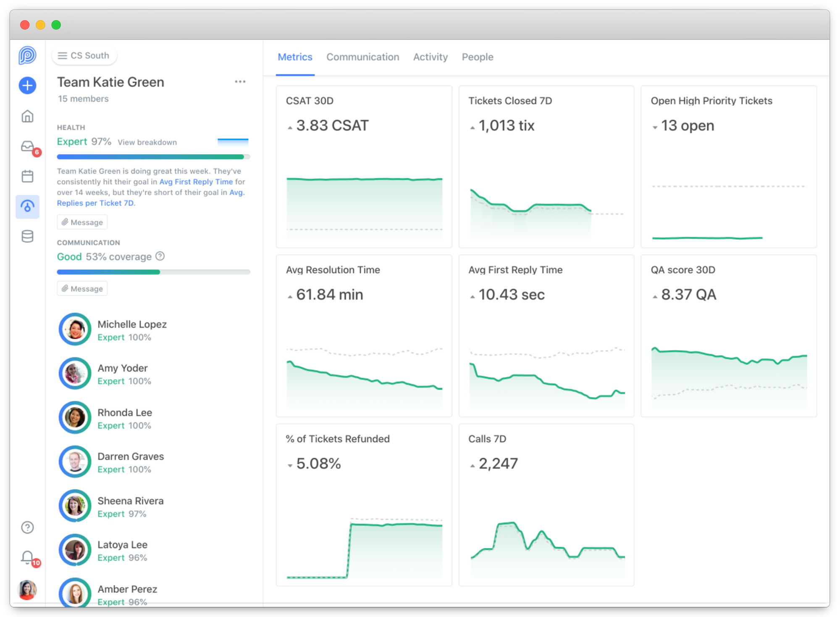The width and height of the screenshot is (840, 617).
Task: Click the % of Tickets Refunded title
Action: tap(338, 439)
